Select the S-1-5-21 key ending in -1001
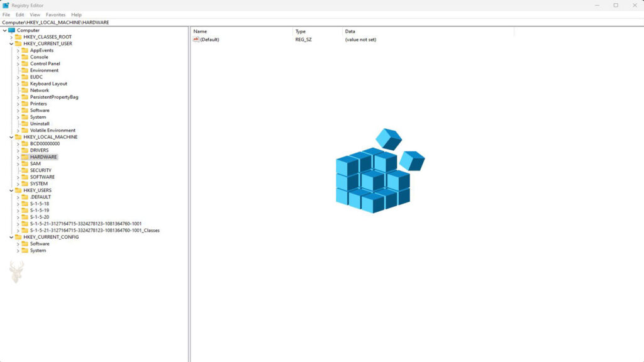This screenshot has height=362, width=644. click(86, 224)
